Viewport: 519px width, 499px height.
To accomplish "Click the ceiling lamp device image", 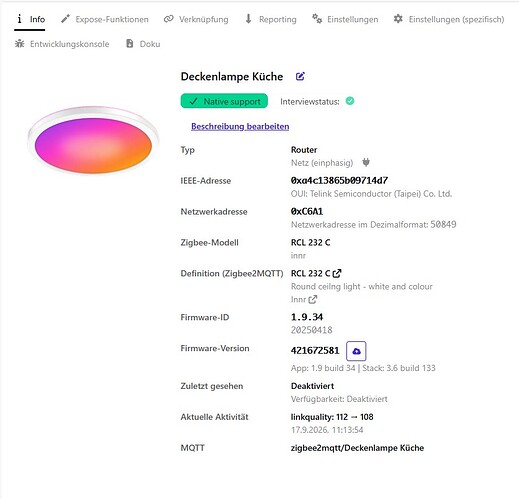I will pyautogui.click(x=93, y=141).
